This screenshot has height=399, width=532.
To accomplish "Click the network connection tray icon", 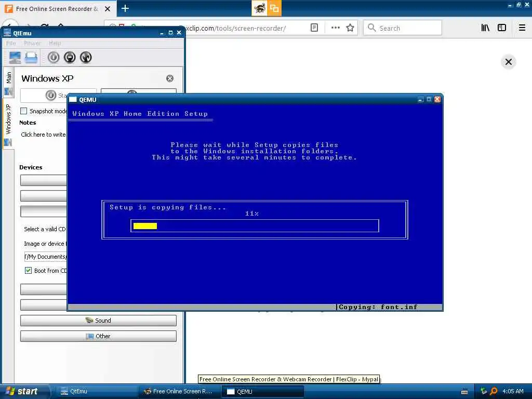I will coord(484,391).
